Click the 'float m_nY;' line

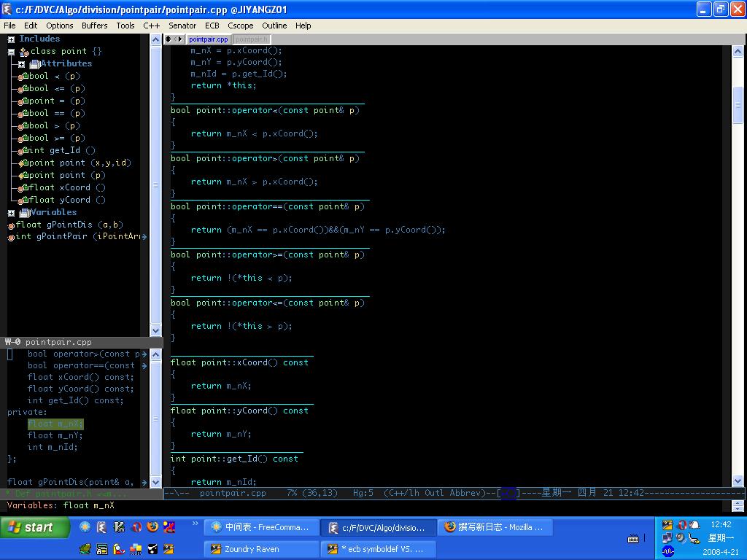[55, 435]
